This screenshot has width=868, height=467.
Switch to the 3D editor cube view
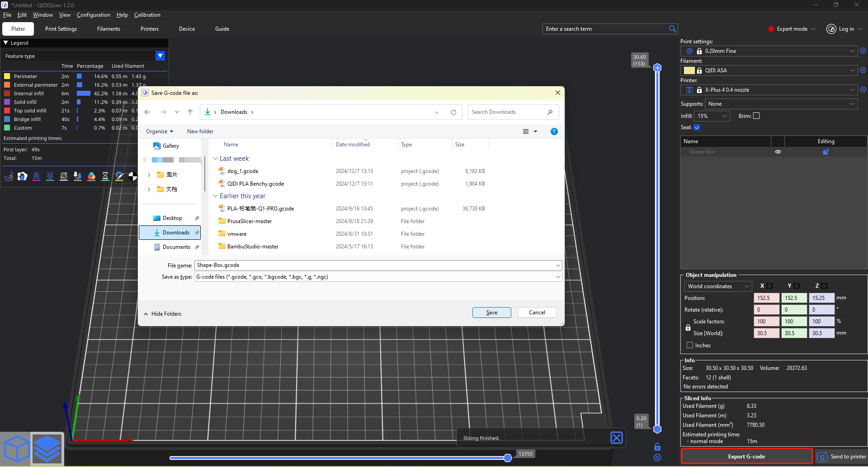coord(16,449)
